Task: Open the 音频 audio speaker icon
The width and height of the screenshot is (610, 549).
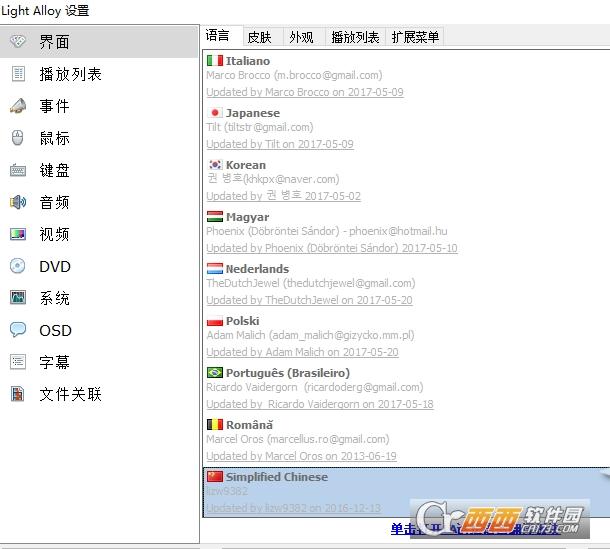Action: (18, 202)
